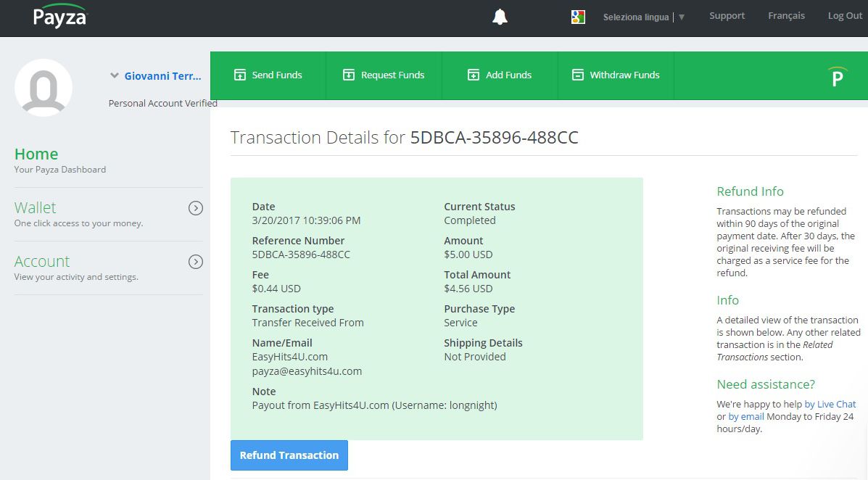Click the payza@easyhits4u.com email text
The image size is (868, 480).
click(x=307, y=371)
